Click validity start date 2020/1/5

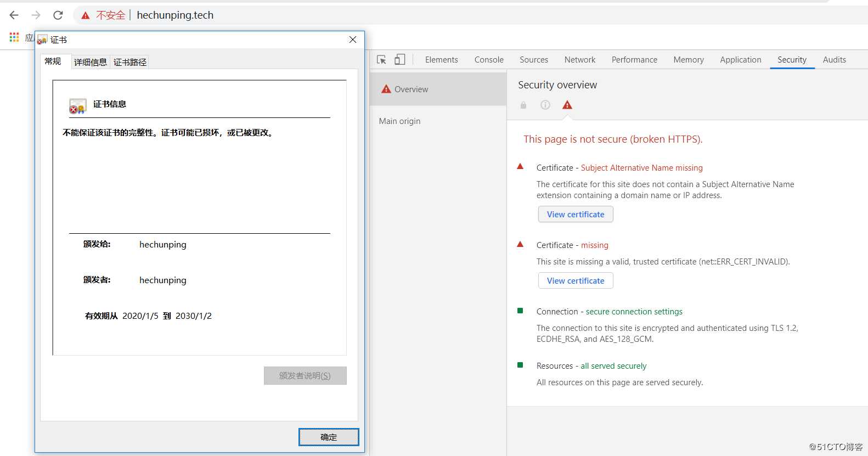[x=140, y=316]
